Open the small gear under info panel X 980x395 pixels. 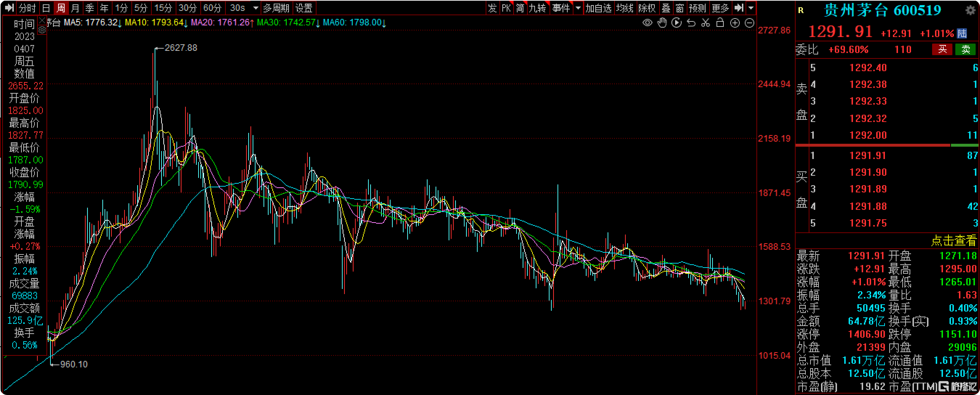pyautogui.click(x=42, y=30)
